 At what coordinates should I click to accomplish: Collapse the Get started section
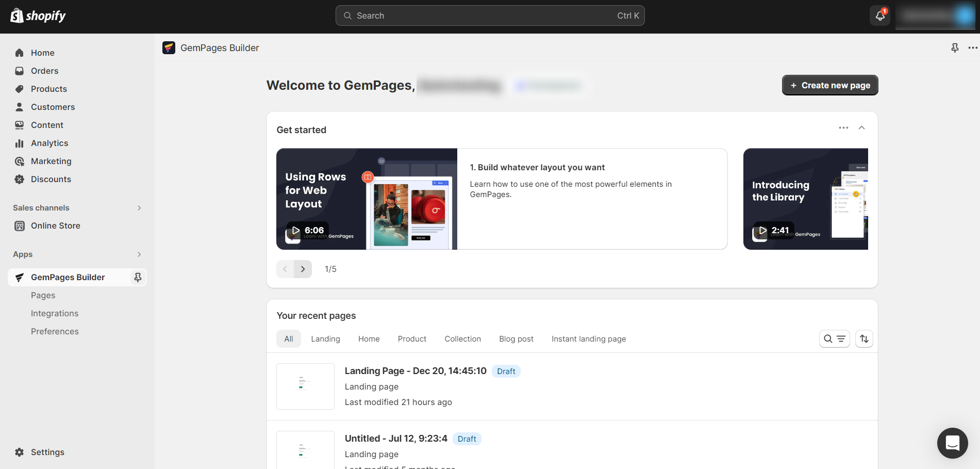pos(861,127)
